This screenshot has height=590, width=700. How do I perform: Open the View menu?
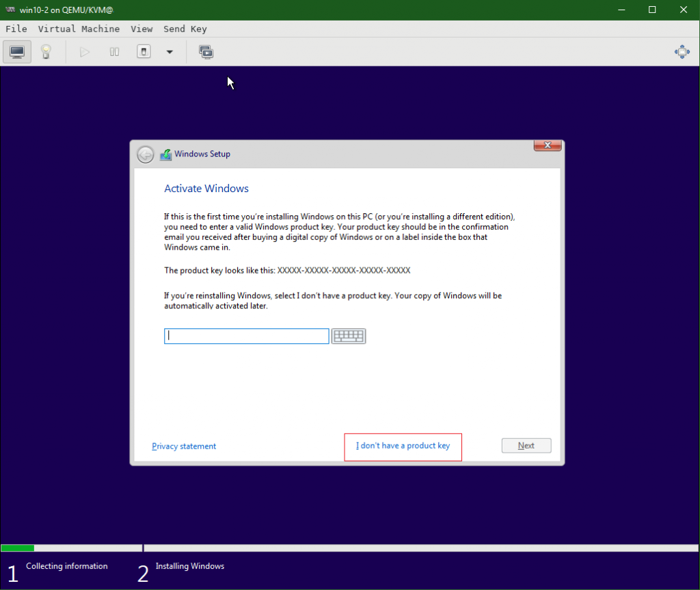(x=142, y=29)
